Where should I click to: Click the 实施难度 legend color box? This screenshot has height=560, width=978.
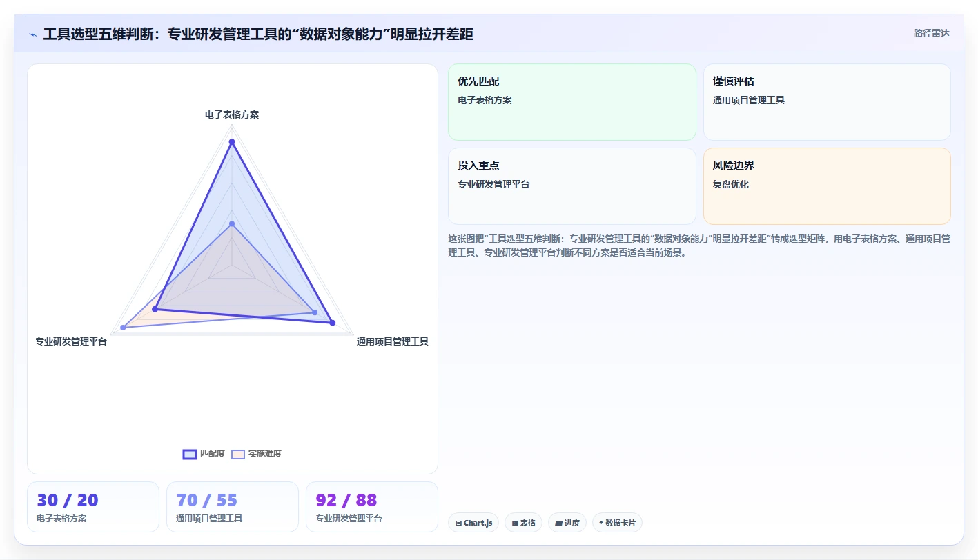pyautogui.click(x=238, y=454)
